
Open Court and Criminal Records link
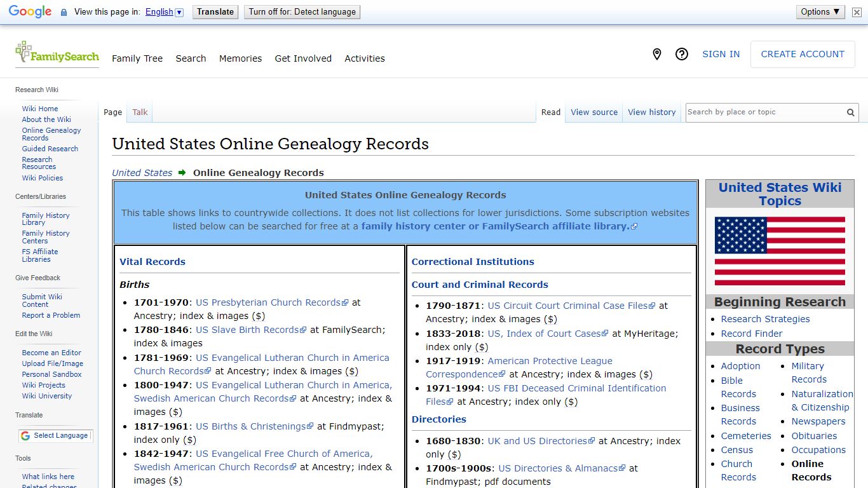[x=480, y=285]
